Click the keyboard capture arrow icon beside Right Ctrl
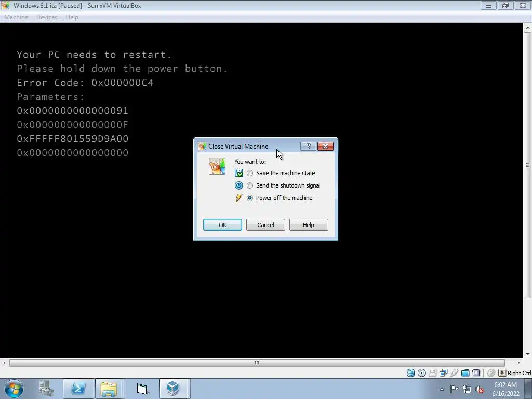Screen dimensions: 532x399 pyautogui.click(x=502, y=373)
